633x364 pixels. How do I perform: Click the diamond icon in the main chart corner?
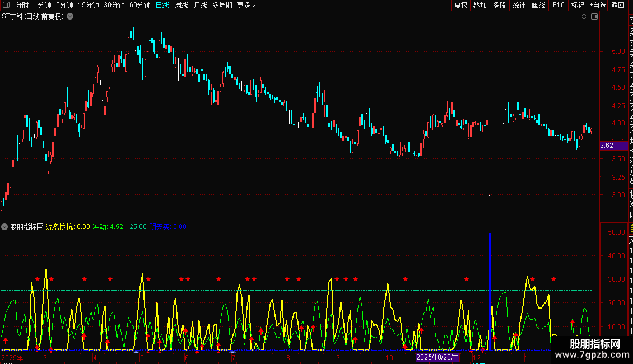pos(584,17)
